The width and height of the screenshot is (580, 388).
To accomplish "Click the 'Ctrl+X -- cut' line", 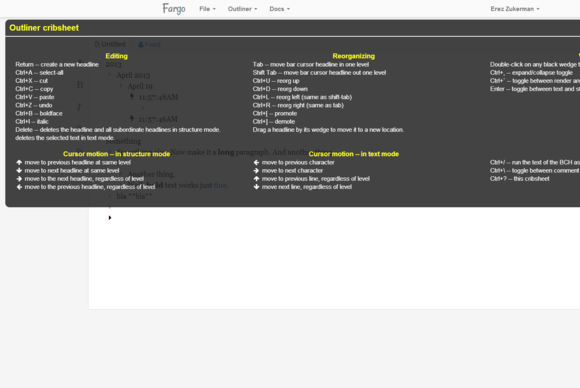I will 31,81.
